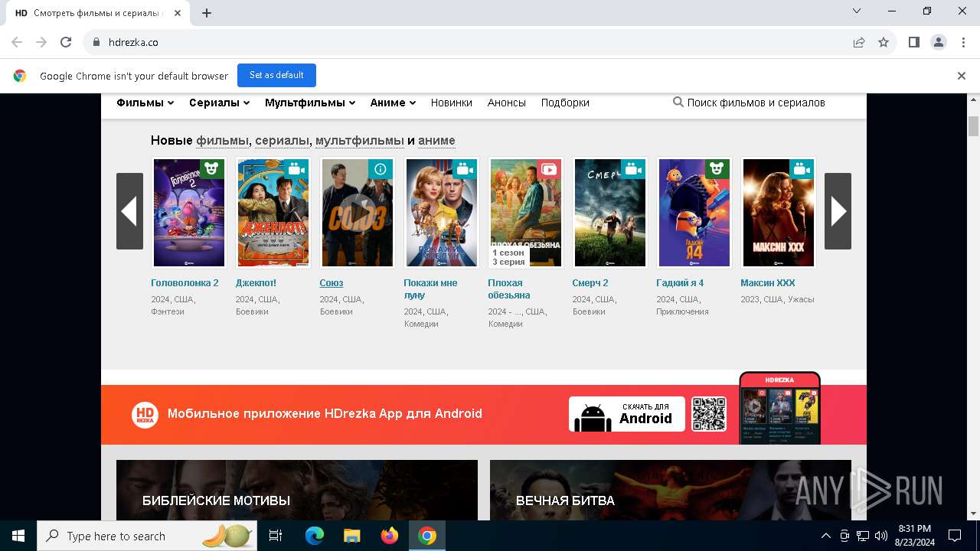980x551 pixels.
Task: Click carousel next arrow
Action: (838, 211)
